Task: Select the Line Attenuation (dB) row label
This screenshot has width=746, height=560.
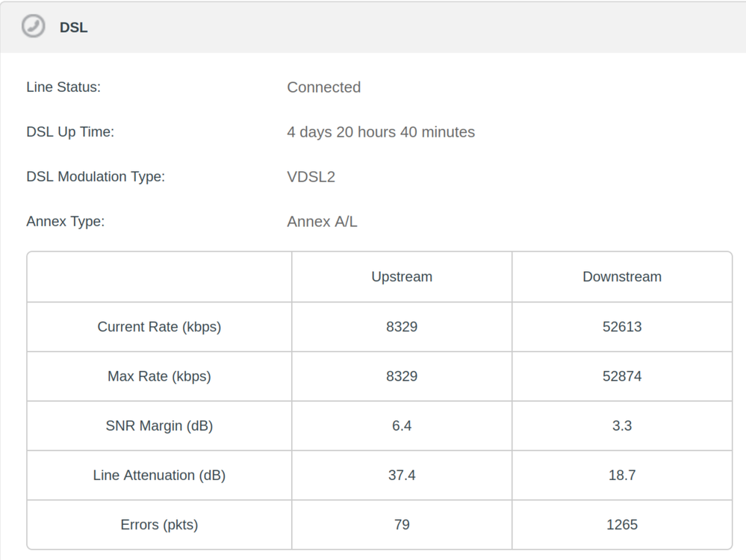Action: tap(159, 475)
